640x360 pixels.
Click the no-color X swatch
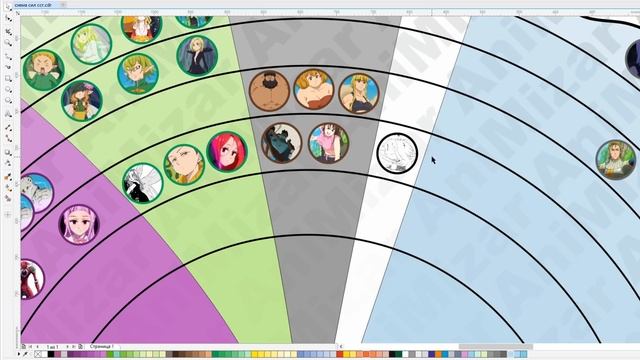[x=38, y=354]
